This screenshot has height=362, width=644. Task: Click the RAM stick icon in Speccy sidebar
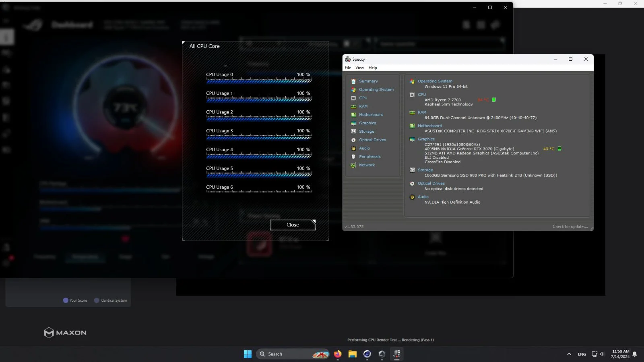pos(353,107)
